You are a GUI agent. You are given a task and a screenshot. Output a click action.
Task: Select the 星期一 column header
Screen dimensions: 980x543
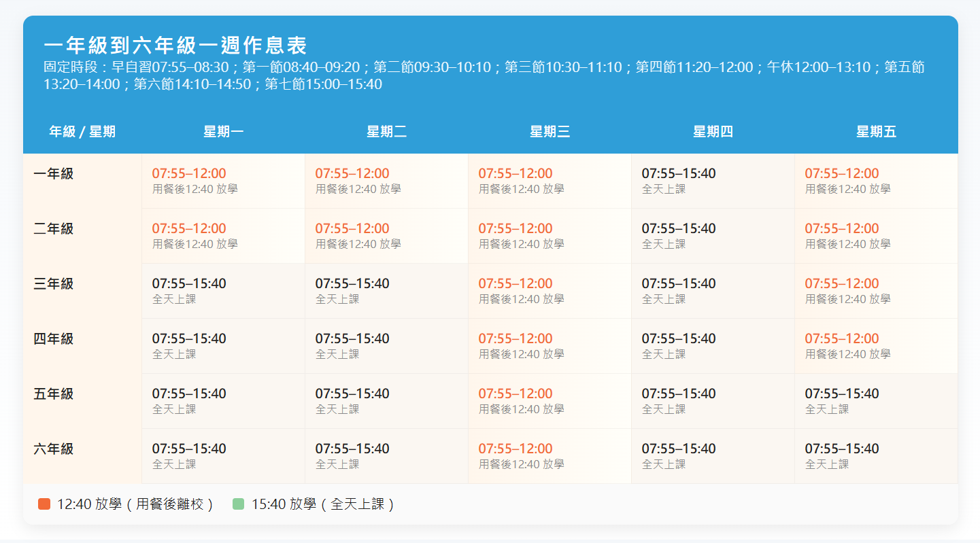point(223,132)
